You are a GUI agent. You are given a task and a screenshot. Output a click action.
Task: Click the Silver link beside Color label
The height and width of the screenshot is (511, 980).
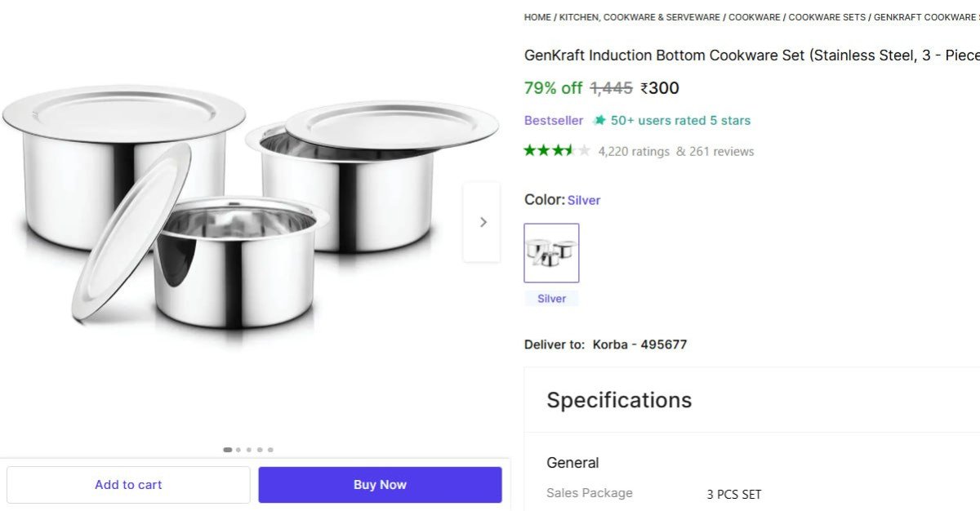pos(583,199)
